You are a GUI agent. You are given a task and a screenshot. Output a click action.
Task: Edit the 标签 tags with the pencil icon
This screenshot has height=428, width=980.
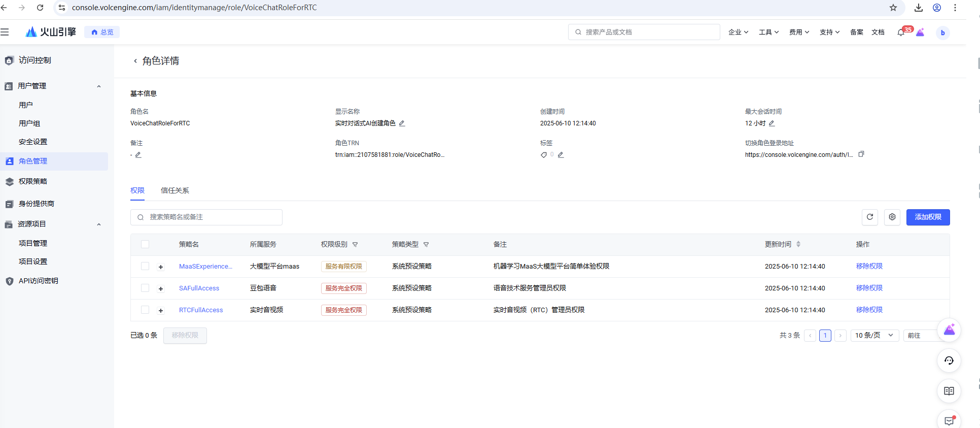click(x=561, y=155)
